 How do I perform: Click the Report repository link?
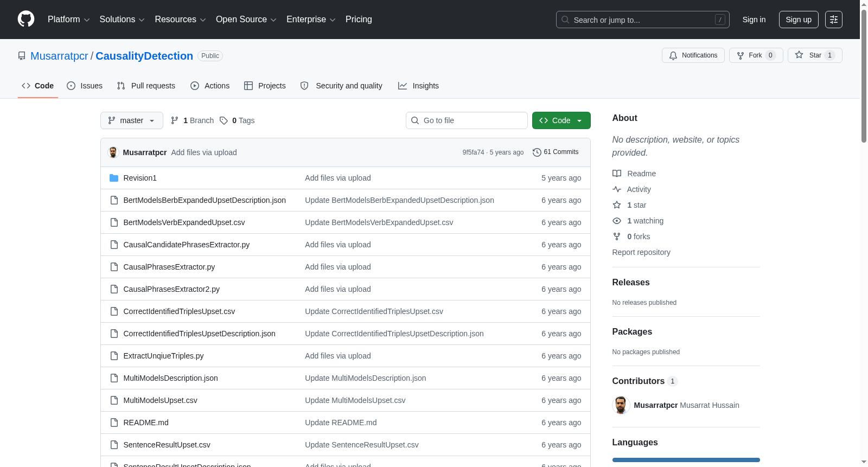coord(641,252)
